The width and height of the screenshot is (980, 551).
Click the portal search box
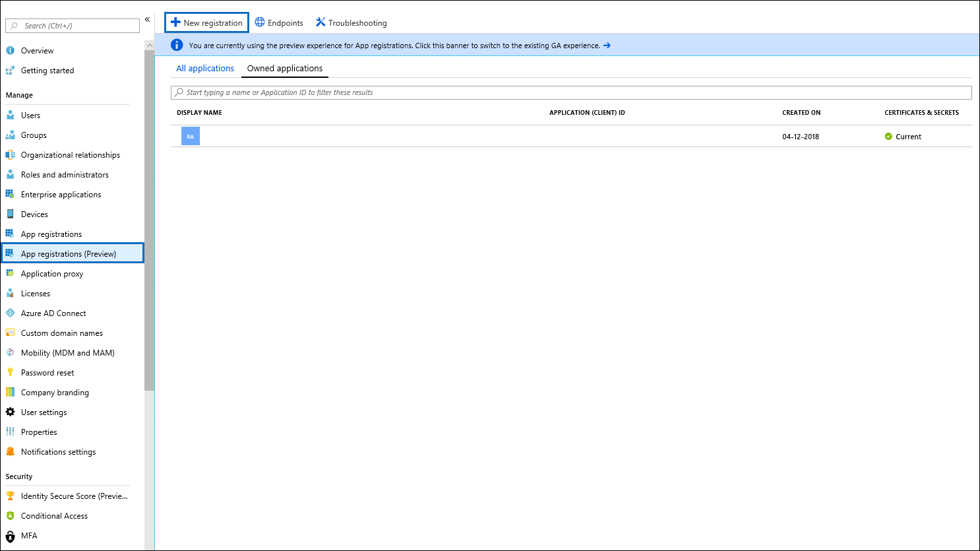72,25
